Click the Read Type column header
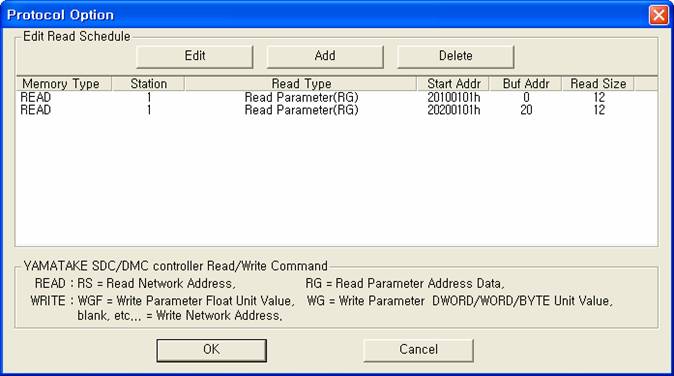Viewport: 674px width, 376px height. [301, 83]
